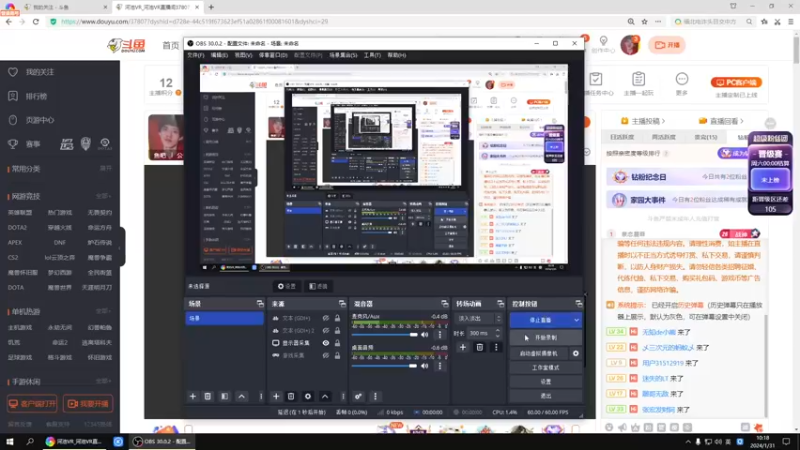Delete transition with trash icon

tap(480, 347)
